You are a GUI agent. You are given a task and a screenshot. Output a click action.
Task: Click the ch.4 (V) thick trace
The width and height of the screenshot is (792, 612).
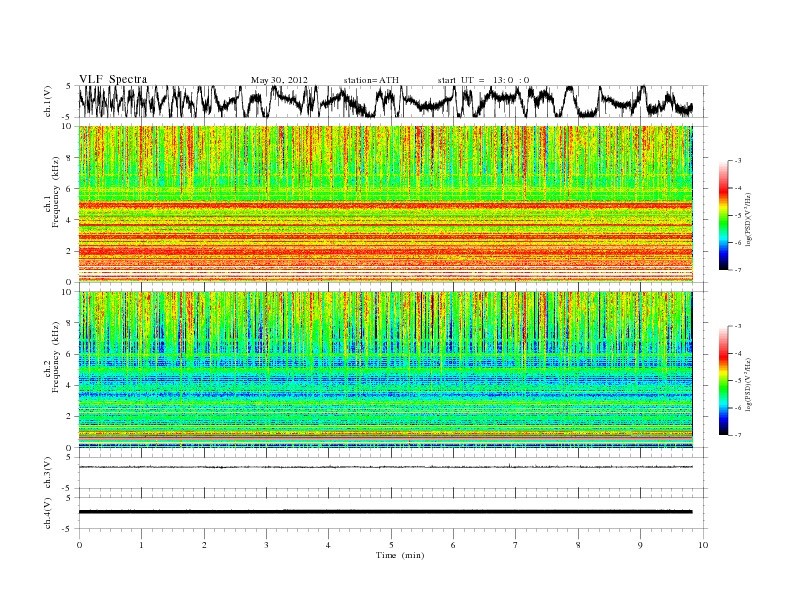click(x=386, y=512)
